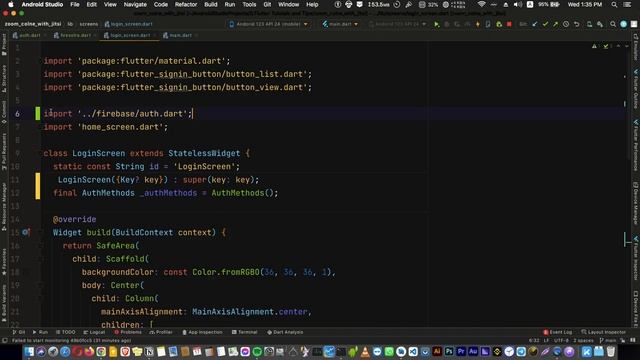Viewport: 640px width, 360px height.
Task: Open the Project tool window sidebar
Action: coord(4,44)
